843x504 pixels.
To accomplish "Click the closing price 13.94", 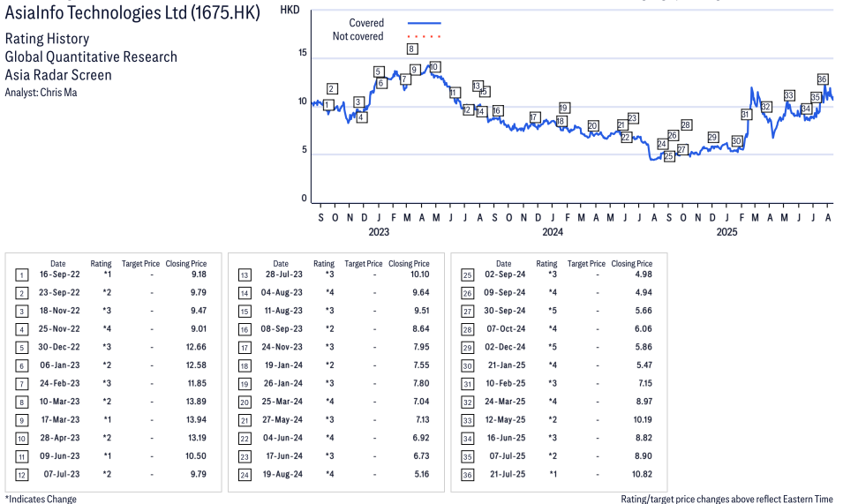I will tap(196, 419).
